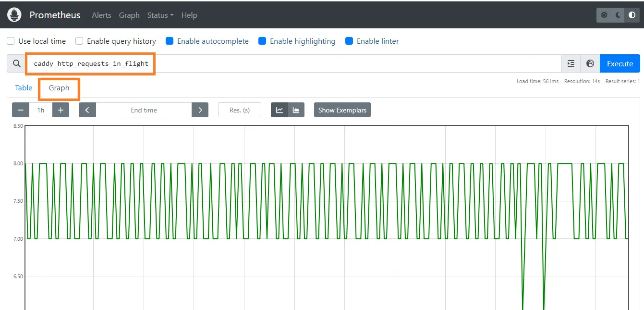Decrease the time range with minus button
The image size is (644, 310).
pyautogui.click(x=21, y=110)
